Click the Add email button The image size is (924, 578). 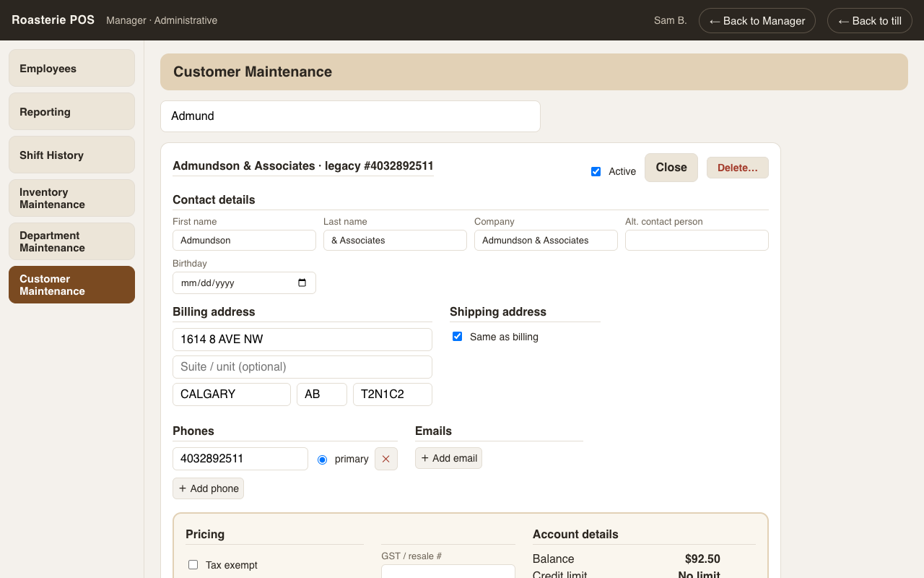click(x=448, y=458)
